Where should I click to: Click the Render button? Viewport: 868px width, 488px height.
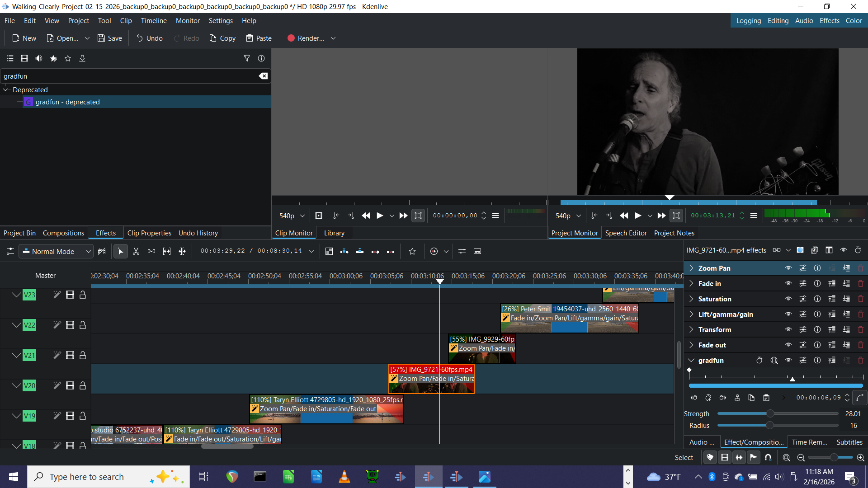click(x=306, y=38)
